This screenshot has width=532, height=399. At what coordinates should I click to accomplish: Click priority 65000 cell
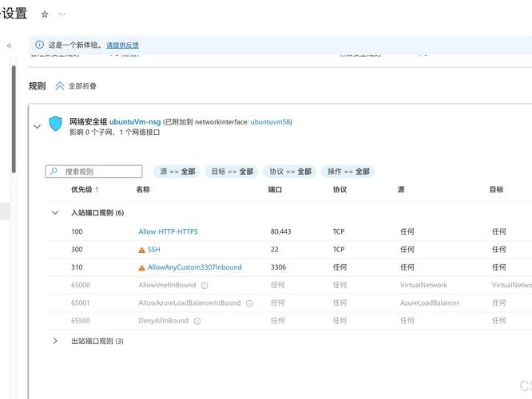pyautogui.click(x=81, y=285)
